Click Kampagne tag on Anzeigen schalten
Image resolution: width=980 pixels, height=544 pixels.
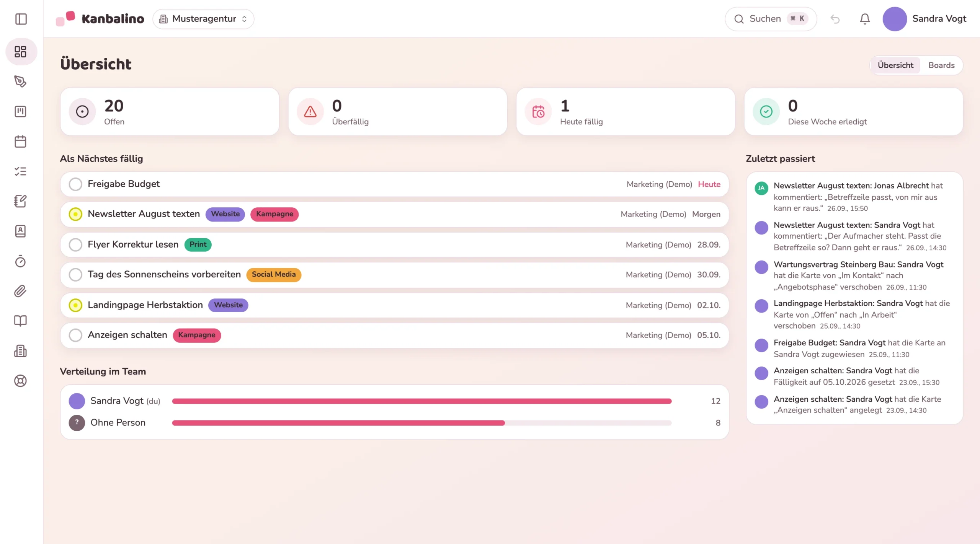point(197,335)
